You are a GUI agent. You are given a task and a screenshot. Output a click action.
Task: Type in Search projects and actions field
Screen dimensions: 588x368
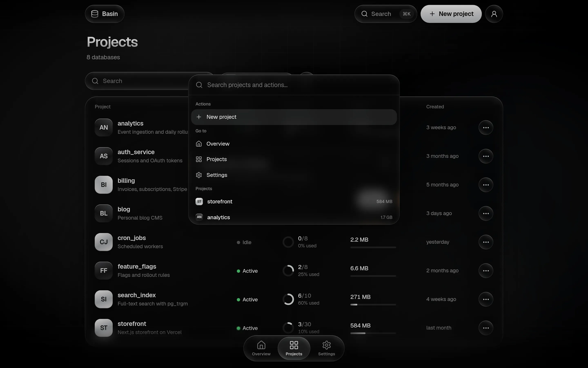[294, 85]
